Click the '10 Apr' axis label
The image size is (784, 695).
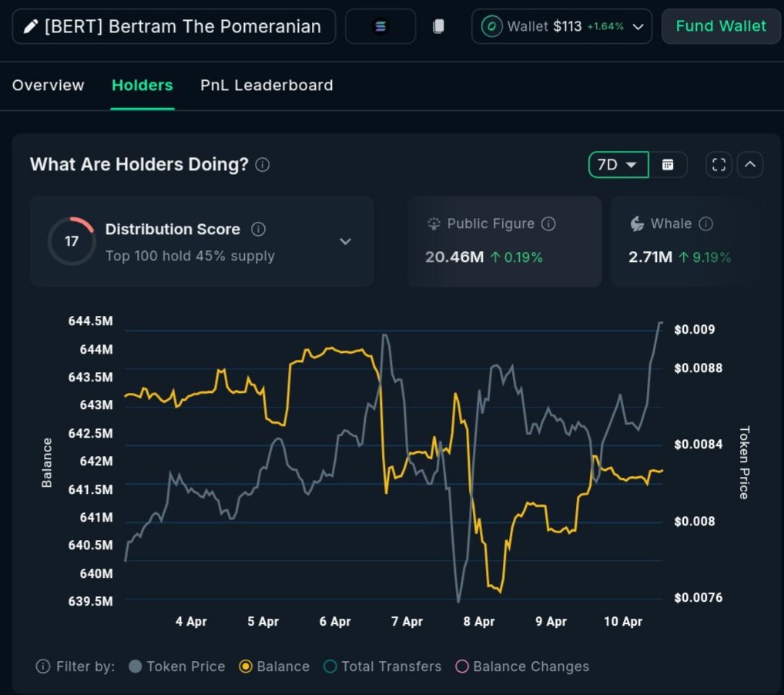click(x=623, y=622)
